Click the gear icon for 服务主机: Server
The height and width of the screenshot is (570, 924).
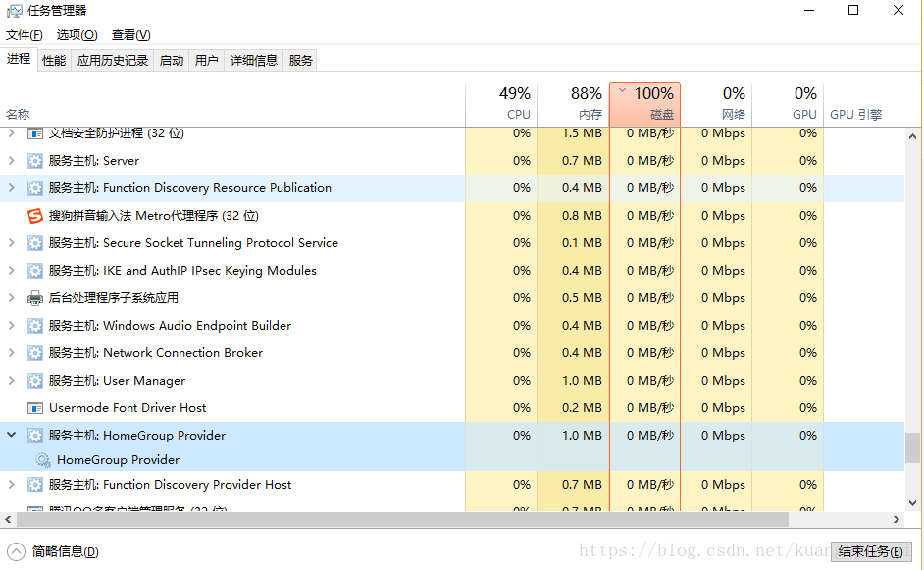click(x=35, y=161)
